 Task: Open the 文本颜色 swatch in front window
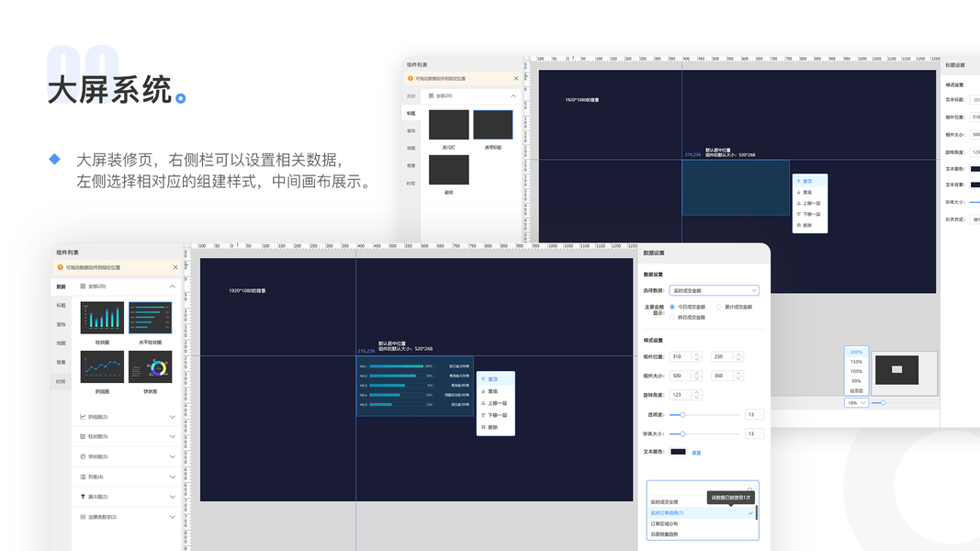[678, 452]
